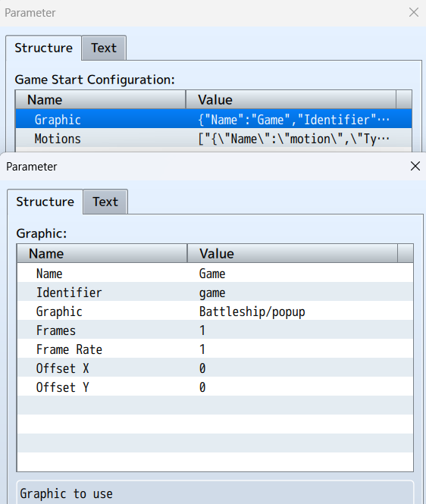Switch to Text tab in Graphic dialog
Screen dimensions: 426x504
pos(105,202)
